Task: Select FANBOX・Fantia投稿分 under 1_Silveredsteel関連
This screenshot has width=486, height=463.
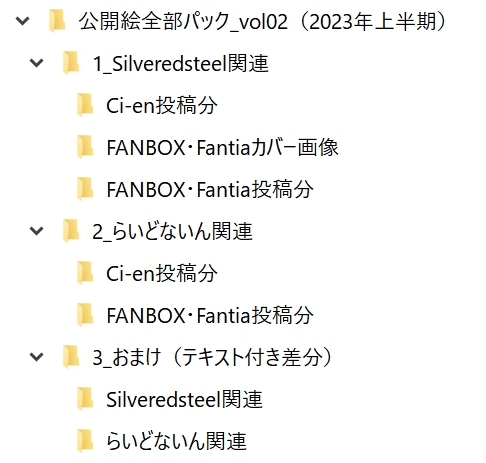Action: (x=210, y=189)
